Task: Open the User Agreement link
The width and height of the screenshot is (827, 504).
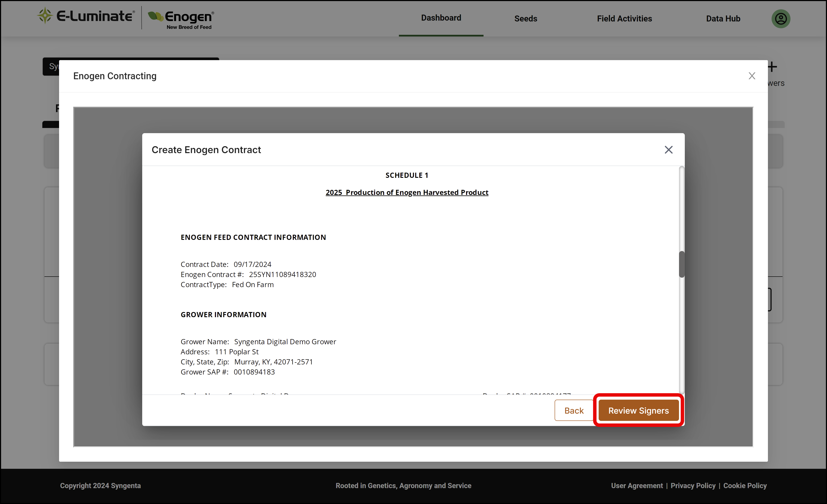Action: (637, 486)
